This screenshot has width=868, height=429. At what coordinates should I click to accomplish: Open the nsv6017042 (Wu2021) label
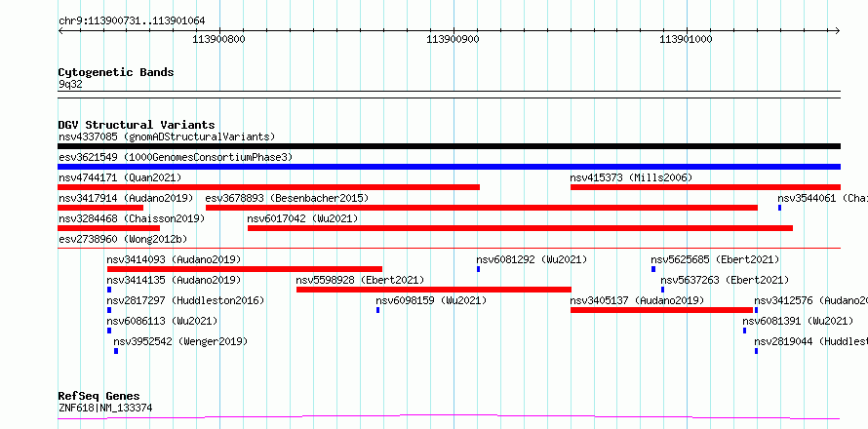[302, 218]
